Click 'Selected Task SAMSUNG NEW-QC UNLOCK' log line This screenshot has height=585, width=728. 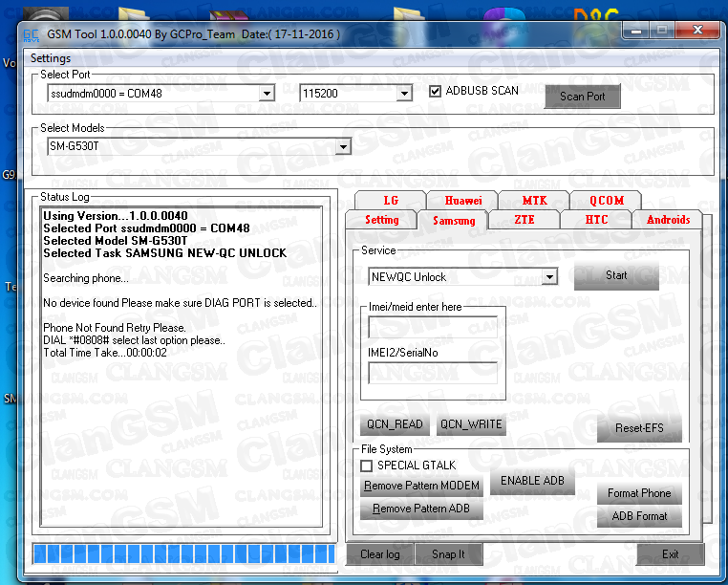click(165, 253)
